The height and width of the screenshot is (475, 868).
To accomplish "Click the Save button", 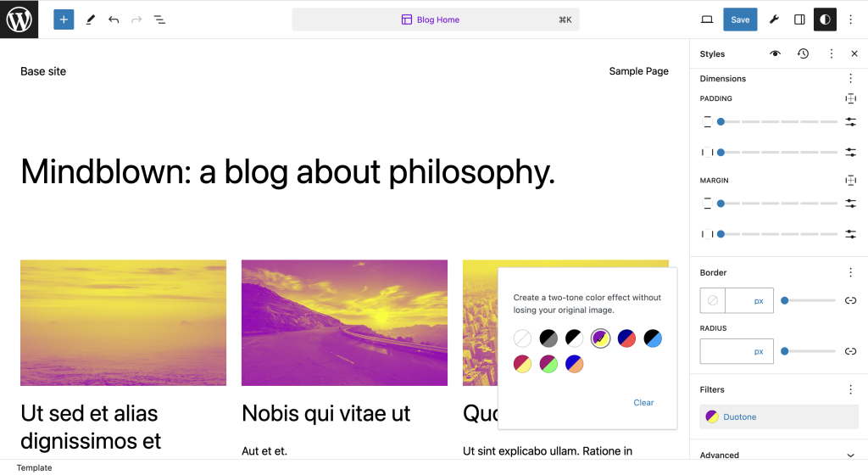I will click(x=740, y=20).
